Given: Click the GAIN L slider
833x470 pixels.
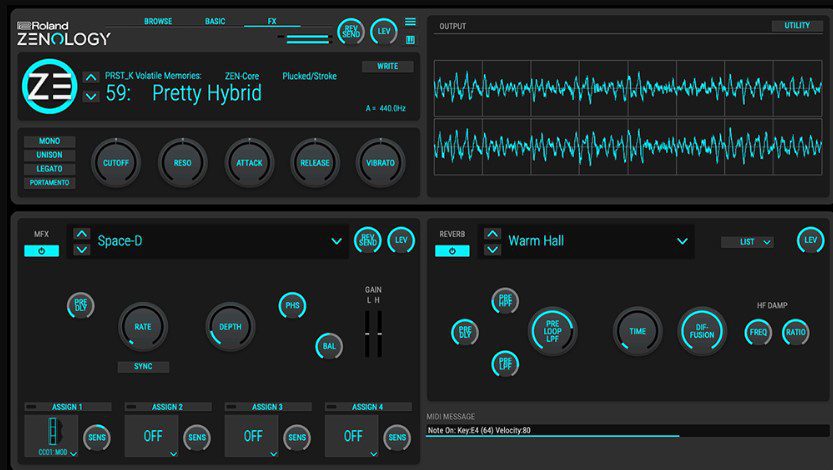Looking at the screenshot, I should 368,334.
